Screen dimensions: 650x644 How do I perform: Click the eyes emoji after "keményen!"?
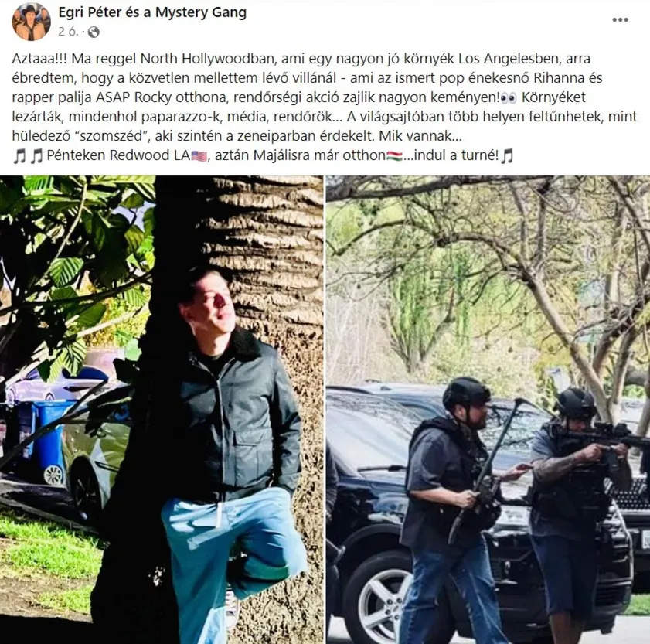pyautogui.click(x=509, y=98)
